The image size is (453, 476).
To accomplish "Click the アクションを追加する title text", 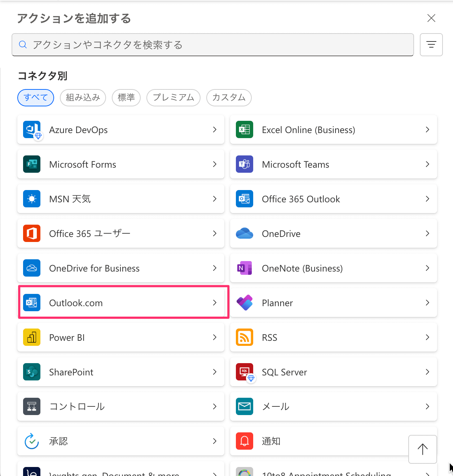I will coord(74,18).
